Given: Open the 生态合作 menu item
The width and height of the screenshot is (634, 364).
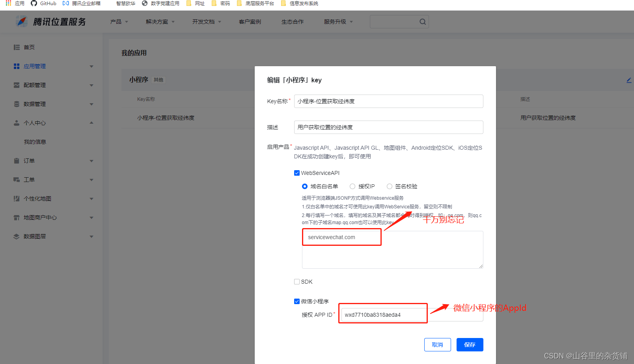Looking at the screenshot, I should pyautogui.click(x=293, y=22).
